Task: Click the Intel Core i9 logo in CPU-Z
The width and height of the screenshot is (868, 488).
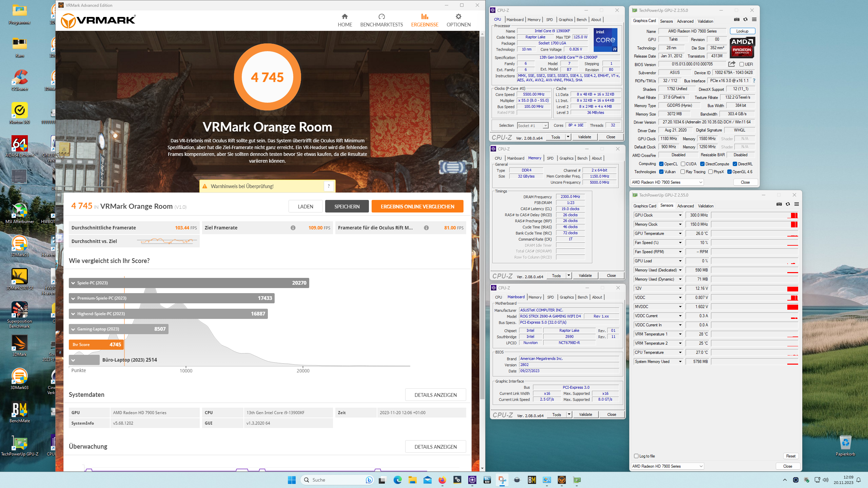Action: pos(605,40)
